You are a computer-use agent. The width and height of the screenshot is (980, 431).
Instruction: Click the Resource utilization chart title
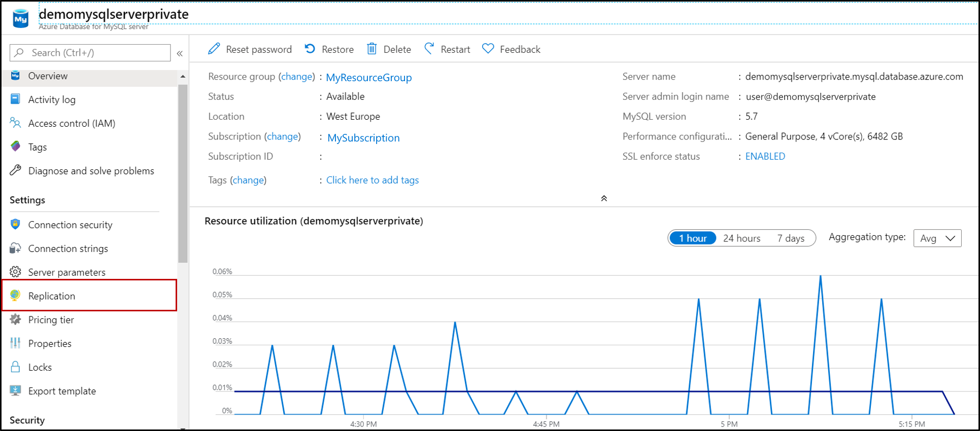pos(314,221)
